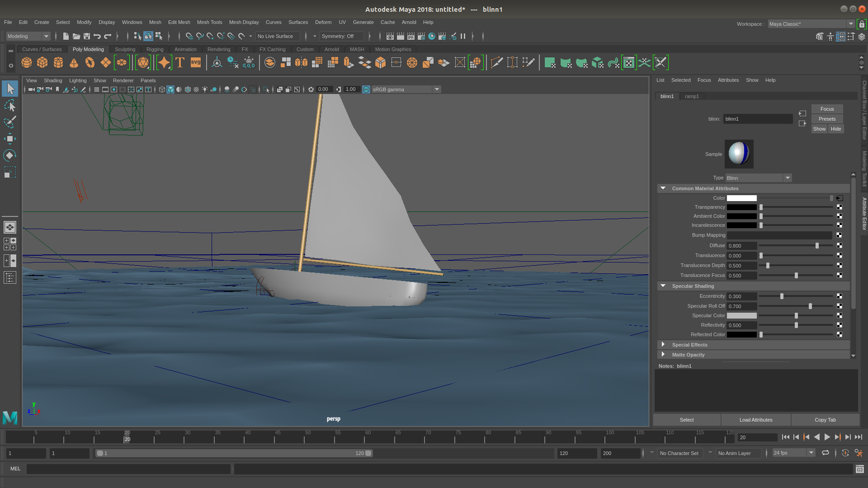Switch to the Rendering shelf tab
868x488 pixels.
(219, 49)
